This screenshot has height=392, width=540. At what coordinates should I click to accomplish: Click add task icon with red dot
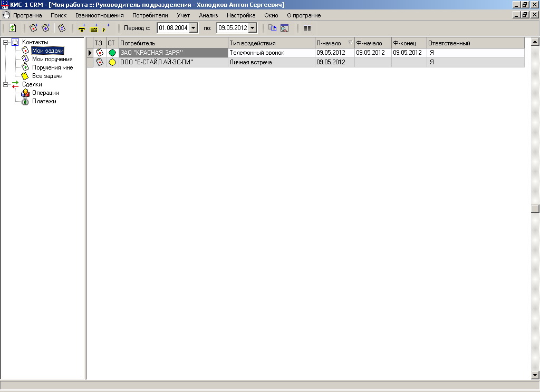[x=34, y=28]
